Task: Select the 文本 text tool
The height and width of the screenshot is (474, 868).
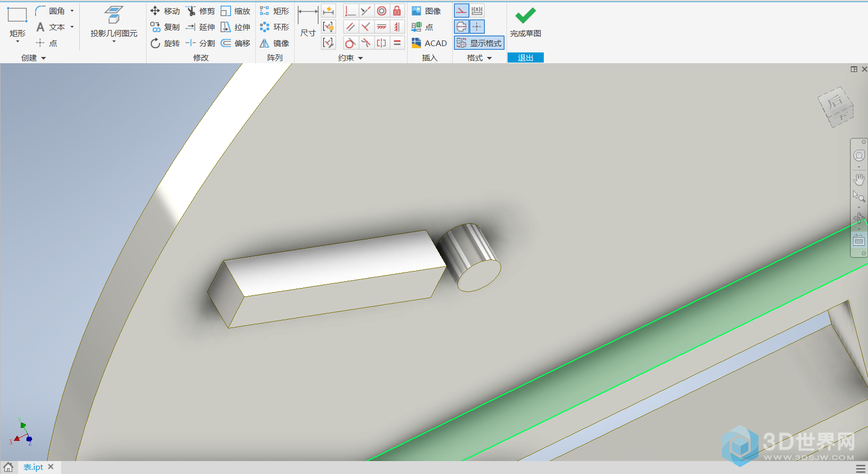Action: pos(51,27)
